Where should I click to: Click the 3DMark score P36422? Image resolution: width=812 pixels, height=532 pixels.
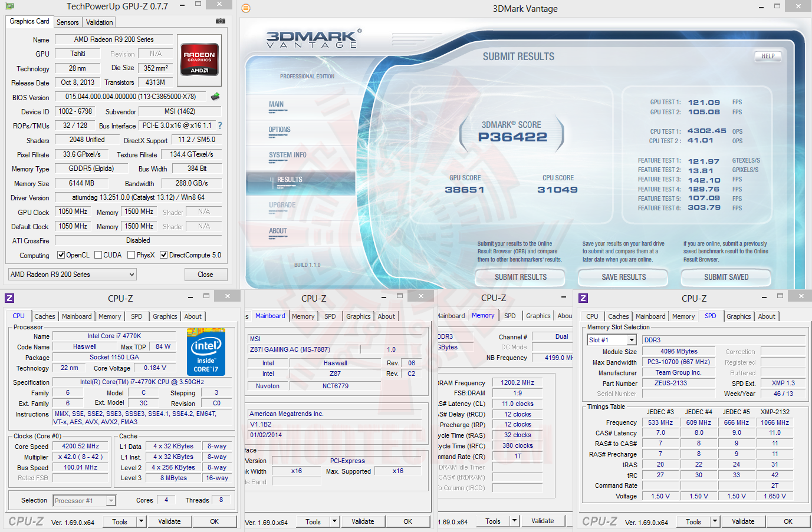(512, 137)
